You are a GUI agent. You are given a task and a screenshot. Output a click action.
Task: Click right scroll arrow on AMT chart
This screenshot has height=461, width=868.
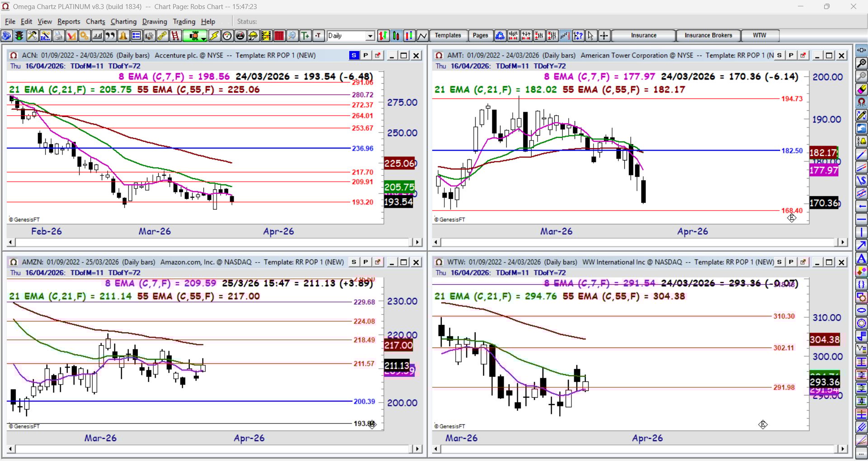[842, 242]
